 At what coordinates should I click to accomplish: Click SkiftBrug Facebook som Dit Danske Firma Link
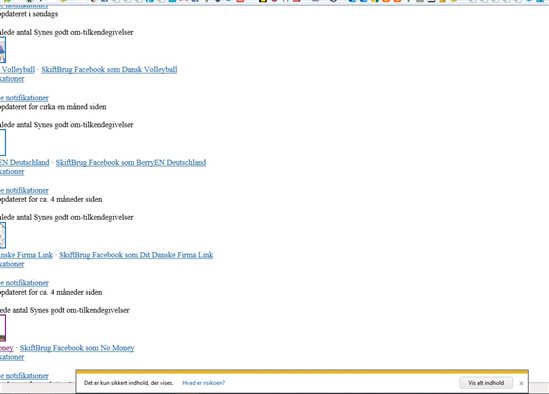136,255
